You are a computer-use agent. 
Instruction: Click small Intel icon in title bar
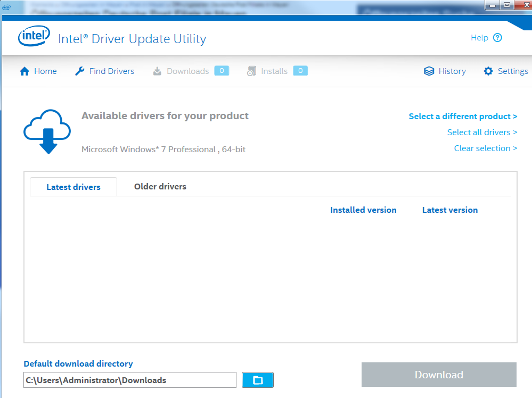[x=6, y=7]
